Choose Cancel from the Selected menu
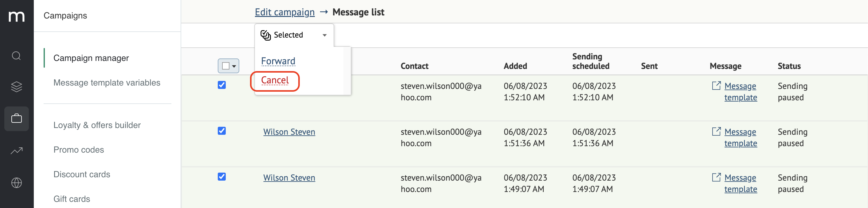The height and width of the screenshot is (208, 868). pyautogui.click(x=275, y=80)
